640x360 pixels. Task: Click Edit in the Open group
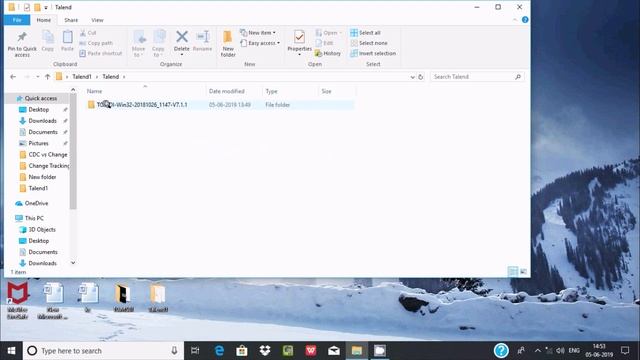click(x=324, y=43)
